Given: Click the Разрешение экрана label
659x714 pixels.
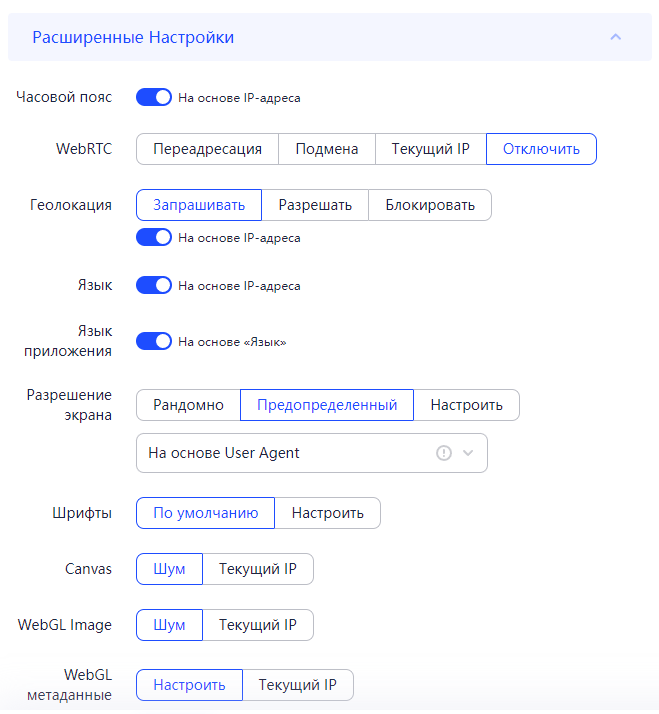Looking at the screenshot, I should pyautogui.click(x=69, y=405).
